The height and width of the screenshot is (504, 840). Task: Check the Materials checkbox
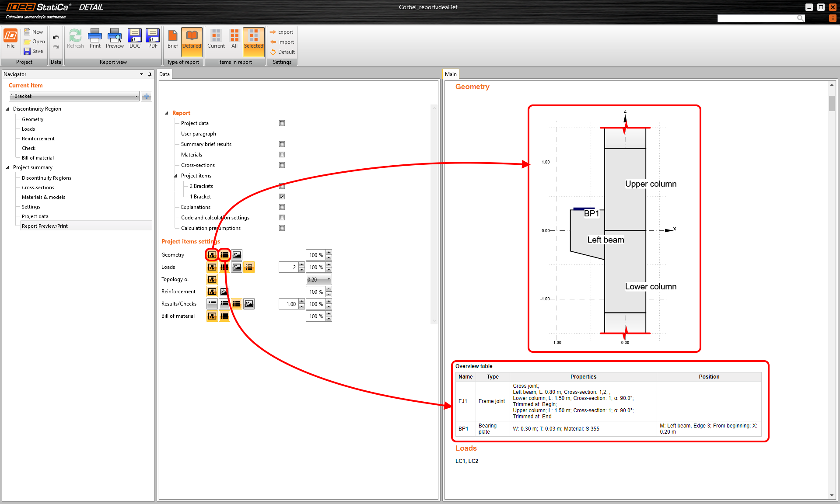tap(282, 155)
